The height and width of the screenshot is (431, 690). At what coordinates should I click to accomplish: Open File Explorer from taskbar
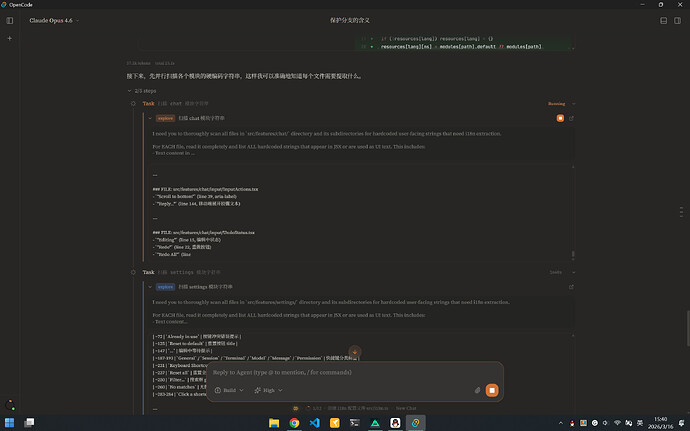(274, 423)
